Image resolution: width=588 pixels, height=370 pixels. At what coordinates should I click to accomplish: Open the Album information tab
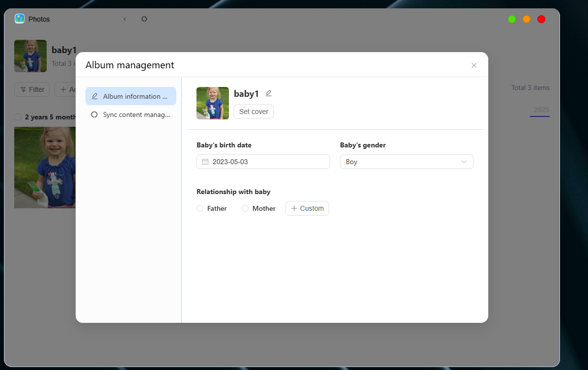pyautogui.click(x=131, y=96)
